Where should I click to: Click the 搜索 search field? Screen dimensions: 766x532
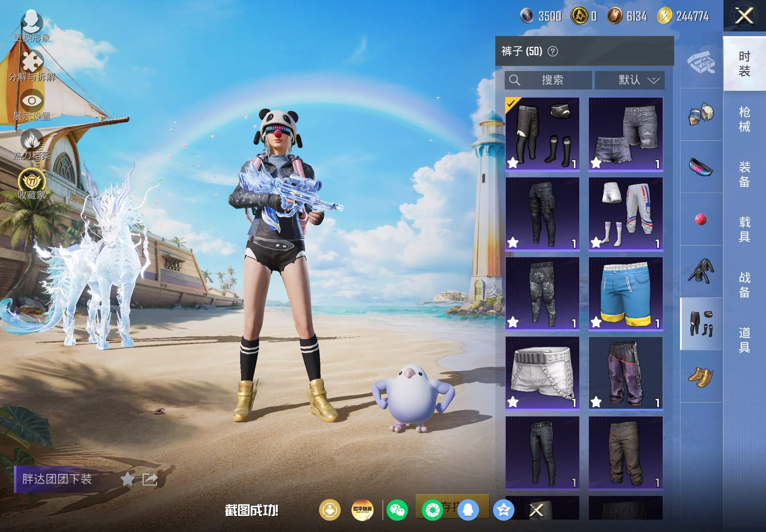pyautogui.click(x=548, y=80)
